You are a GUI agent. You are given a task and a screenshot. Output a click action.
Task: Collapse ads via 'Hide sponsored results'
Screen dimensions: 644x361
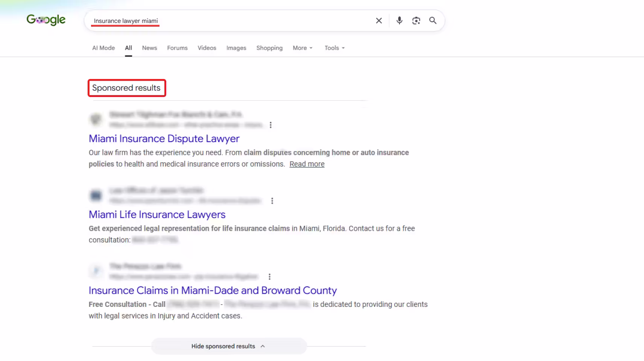tap(229, 346)
